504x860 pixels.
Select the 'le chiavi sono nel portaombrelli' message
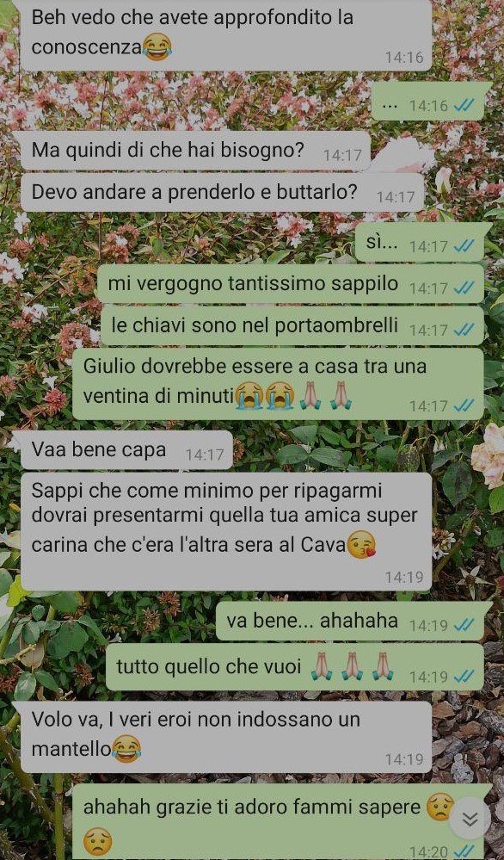[292, 325]
